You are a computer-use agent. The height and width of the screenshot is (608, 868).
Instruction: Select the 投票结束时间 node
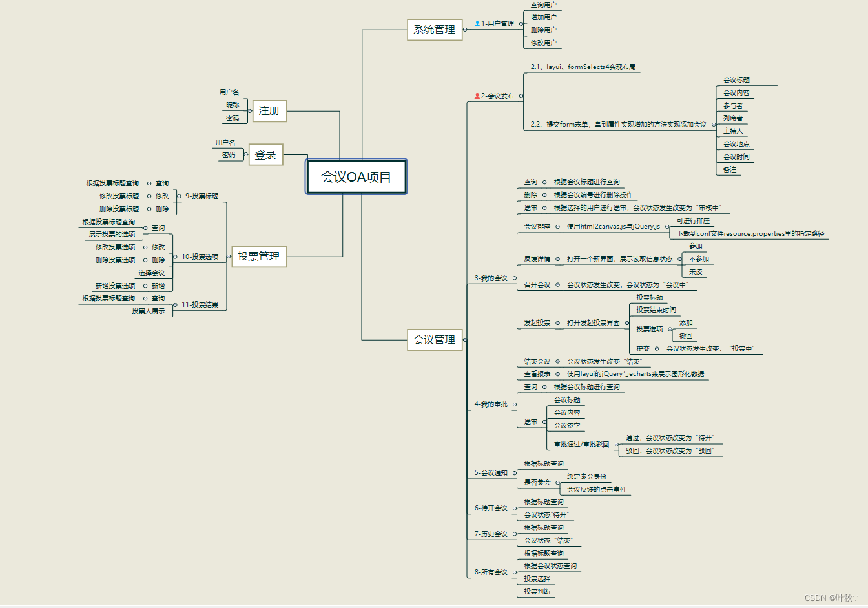click(656, 310)
